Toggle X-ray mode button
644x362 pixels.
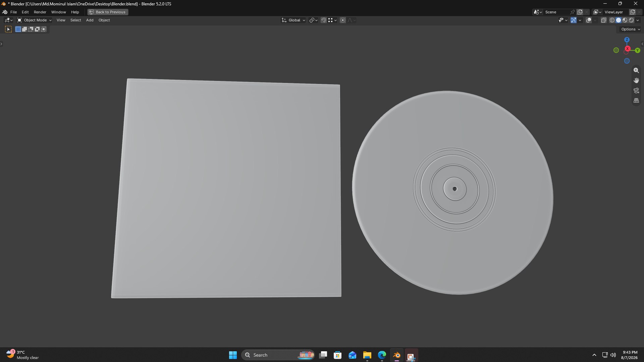[x=603, y=20]
